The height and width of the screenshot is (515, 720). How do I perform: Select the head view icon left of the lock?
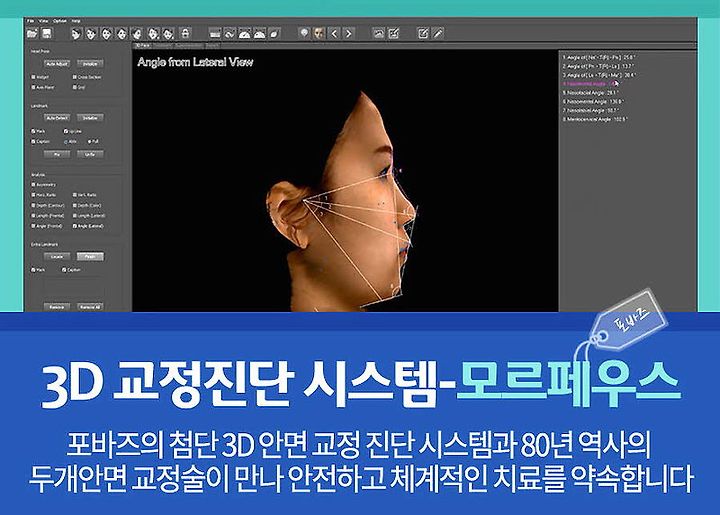click(x=168, y=33)
